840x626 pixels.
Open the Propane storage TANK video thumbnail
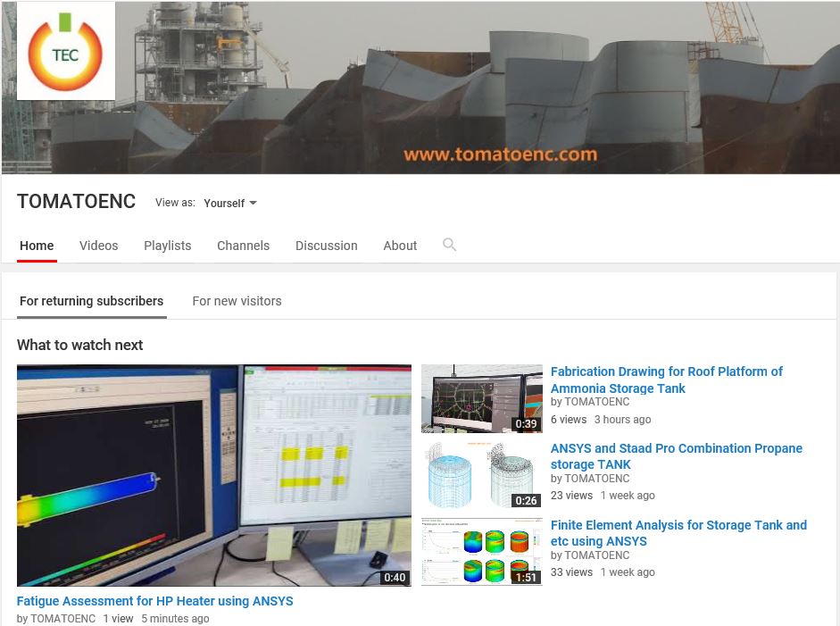coord(482,475)
